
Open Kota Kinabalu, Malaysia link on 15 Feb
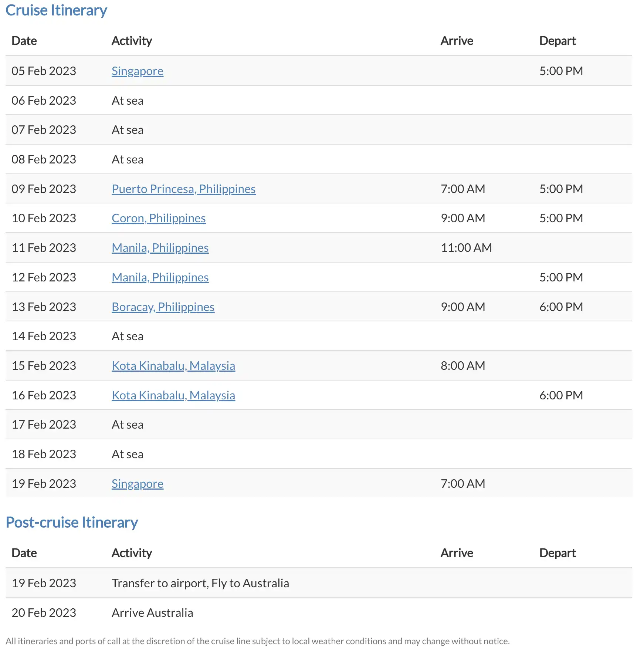point(173,366)
